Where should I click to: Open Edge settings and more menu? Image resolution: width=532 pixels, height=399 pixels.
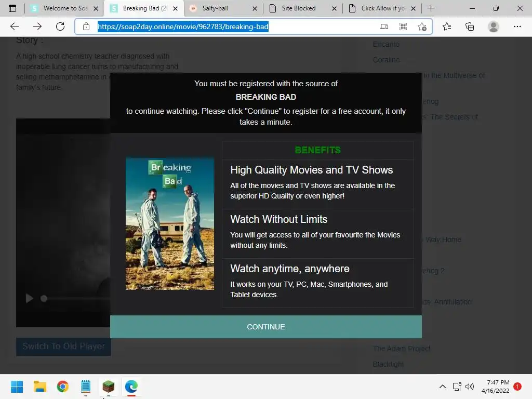pos(517,26)
